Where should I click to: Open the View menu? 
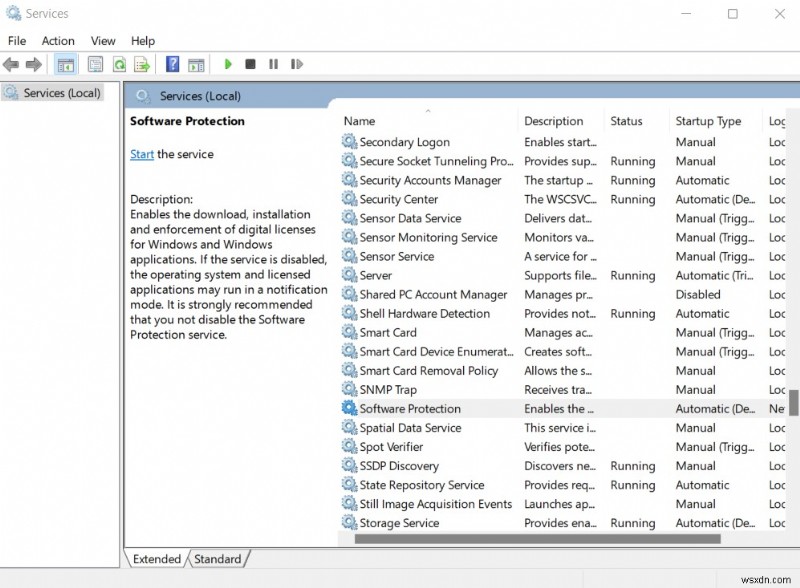coord(103,41)
